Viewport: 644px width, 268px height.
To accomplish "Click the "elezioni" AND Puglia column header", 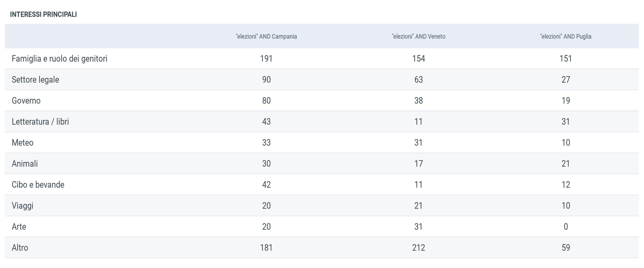I will pyautogui.click(x=566, y=36).
